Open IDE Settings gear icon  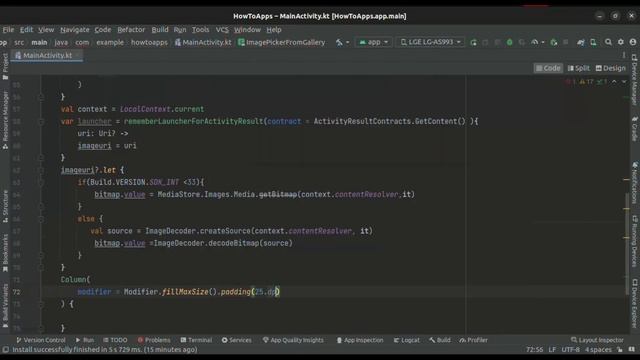pyautogui.click(x=621, y=42)
